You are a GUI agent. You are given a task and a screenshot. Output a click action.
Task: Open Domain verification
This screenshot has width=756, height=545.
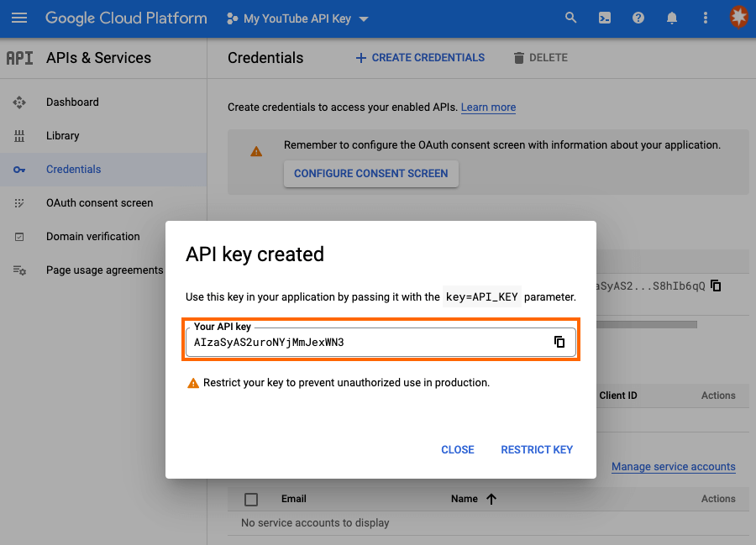(x=93, y=237)
